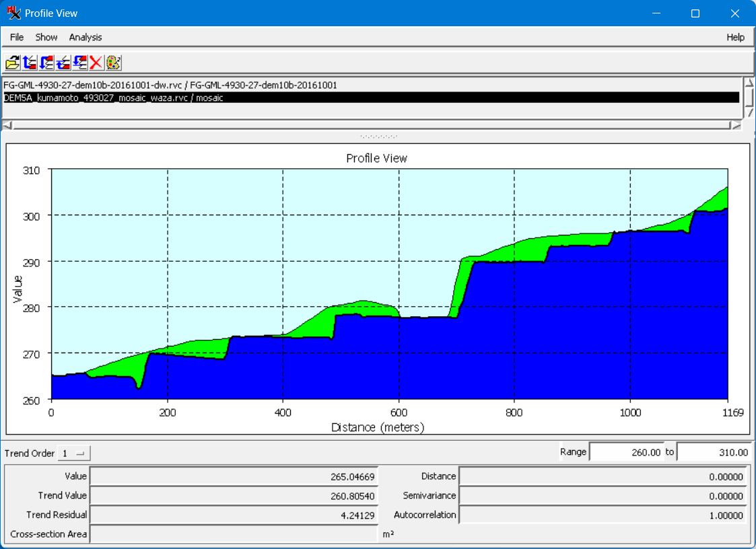Viewport: 756px width, 549px height.
Task: Click the move layer to top icon
Action: click(30, 63)
